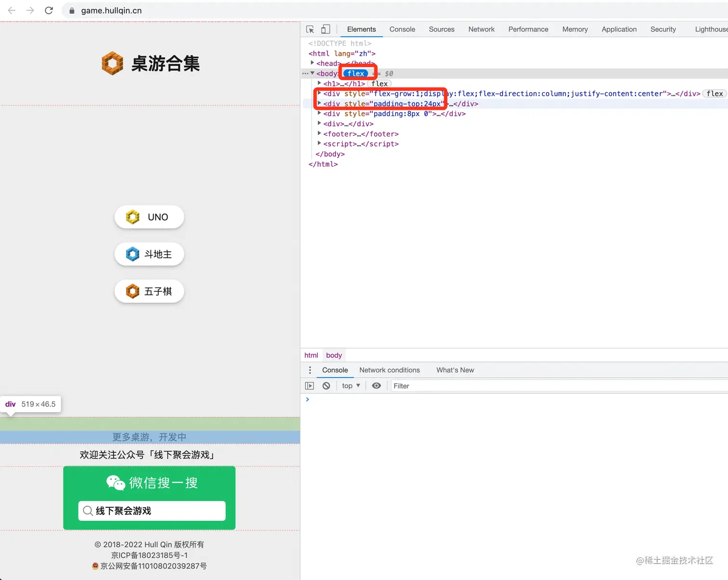This screenshot has height=580, width=728.
Task: Click the ellipsis beside the body element row
Action: 305,74
